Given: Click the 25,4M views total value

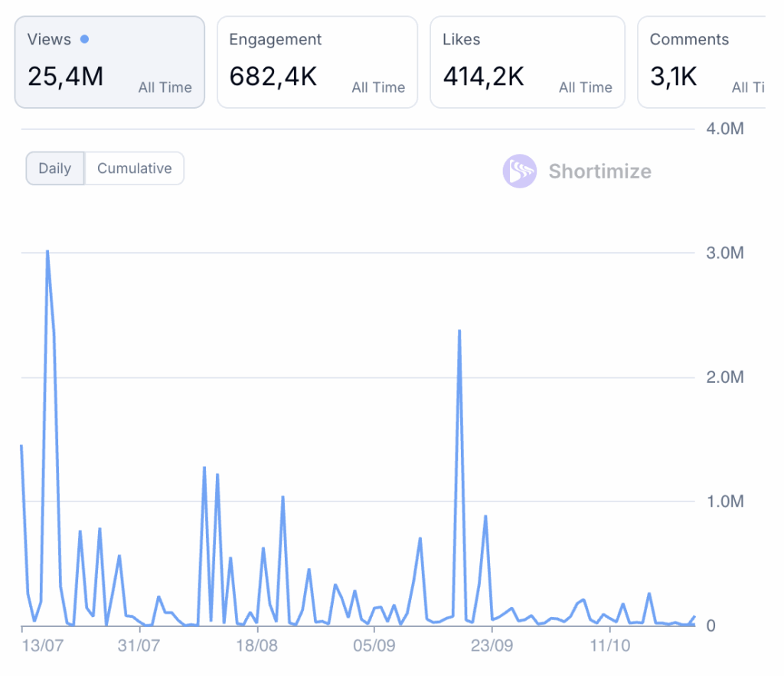Looking at the screenshot, I should click(x=65, y=77).
